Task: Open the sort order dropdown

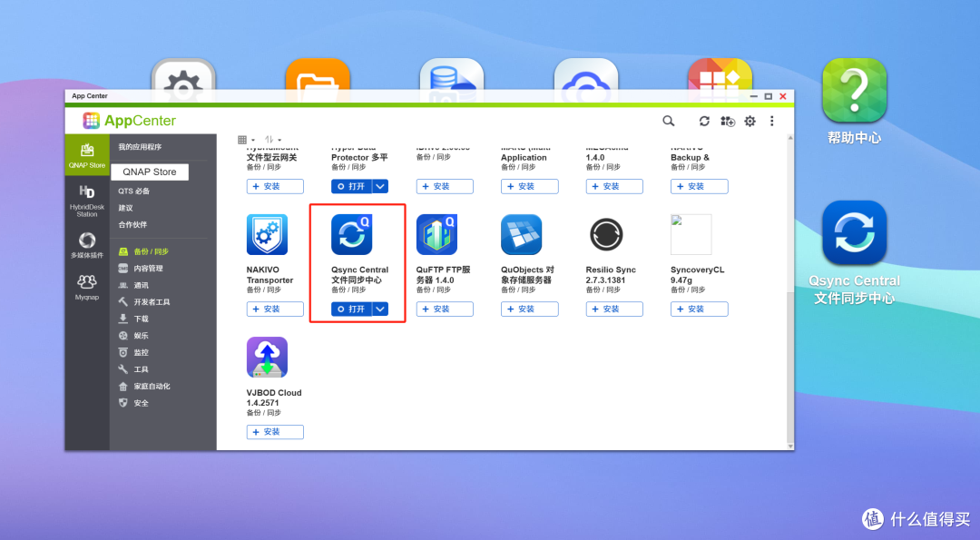Action: (272, 140)
